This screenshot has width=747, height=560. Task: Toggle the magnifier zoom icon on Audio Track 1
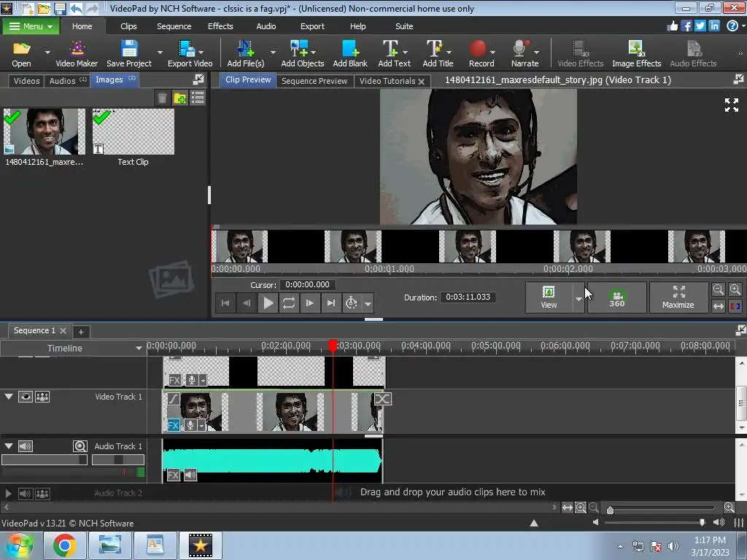click(80, 446)
